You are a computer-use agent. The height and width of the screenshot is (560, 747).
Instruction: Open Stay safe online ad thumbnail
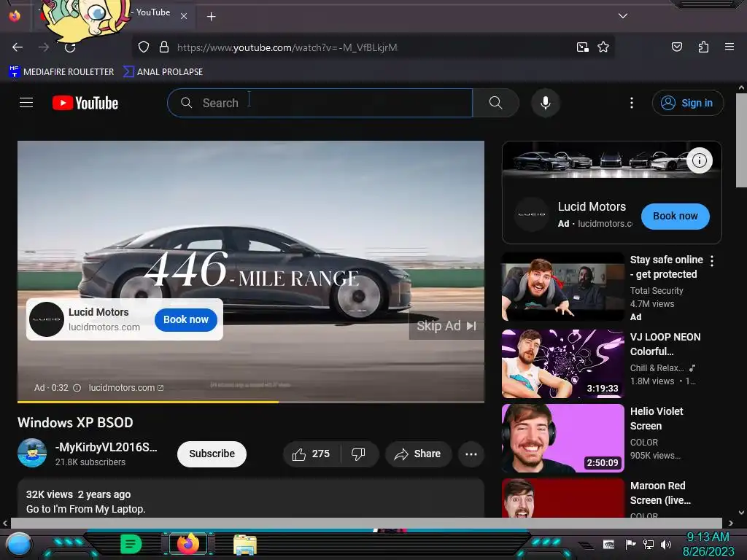(x=562, y=287)
